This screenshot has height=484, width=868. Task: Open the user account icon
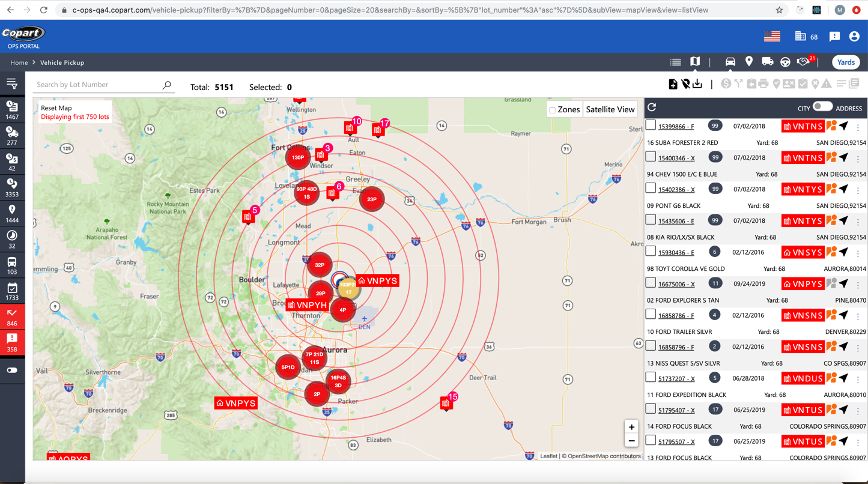[854, 37]
